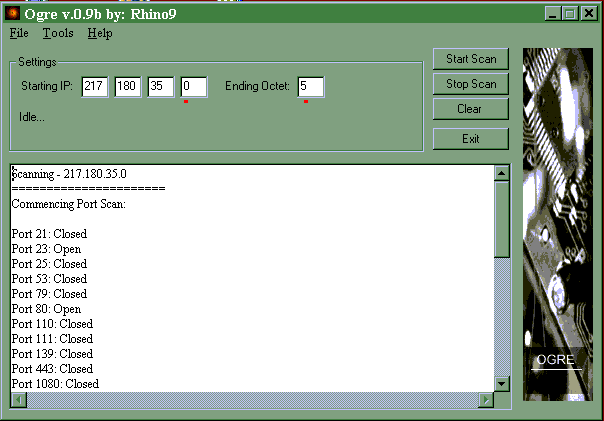Open the Help menu
Viewport: 604px width, 421px height.
(x=100, y=33)
